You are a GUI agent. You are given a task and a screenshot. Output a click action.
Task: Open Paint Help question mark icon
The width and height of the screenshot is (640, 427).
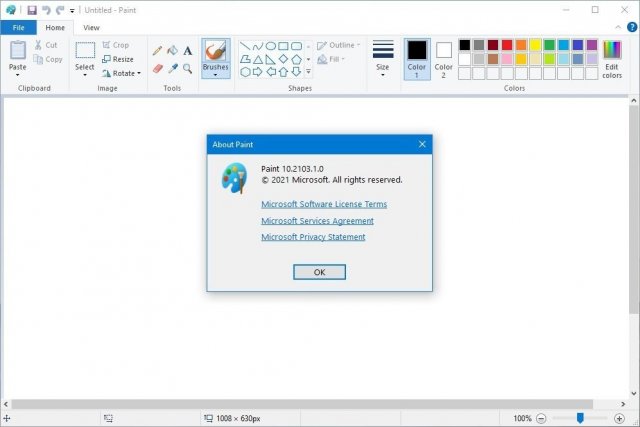(x=632, y=27)
